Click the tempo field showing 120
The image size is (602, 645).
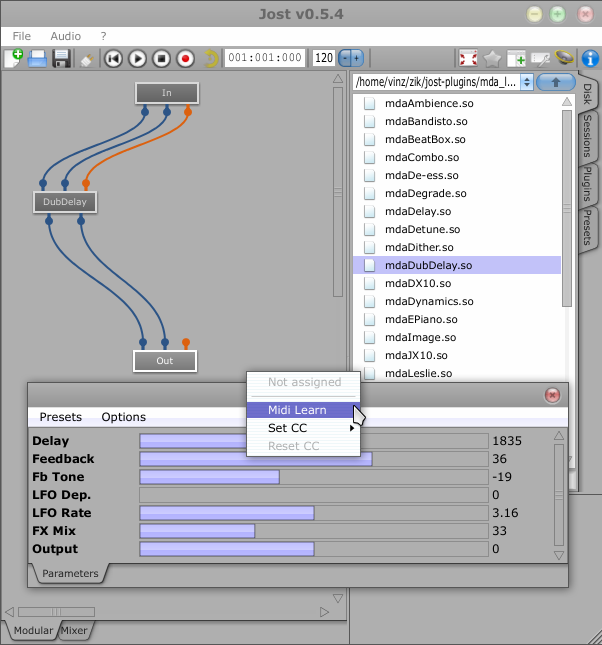pos(324,58)
